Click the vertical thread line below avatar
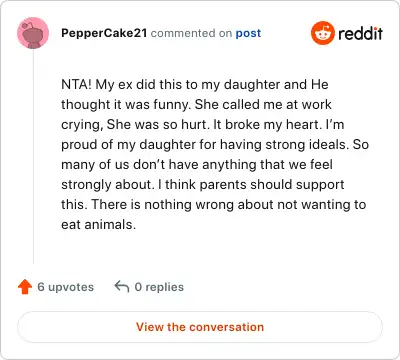The width and height of the screenshot is (400, 360). (33, 157)
